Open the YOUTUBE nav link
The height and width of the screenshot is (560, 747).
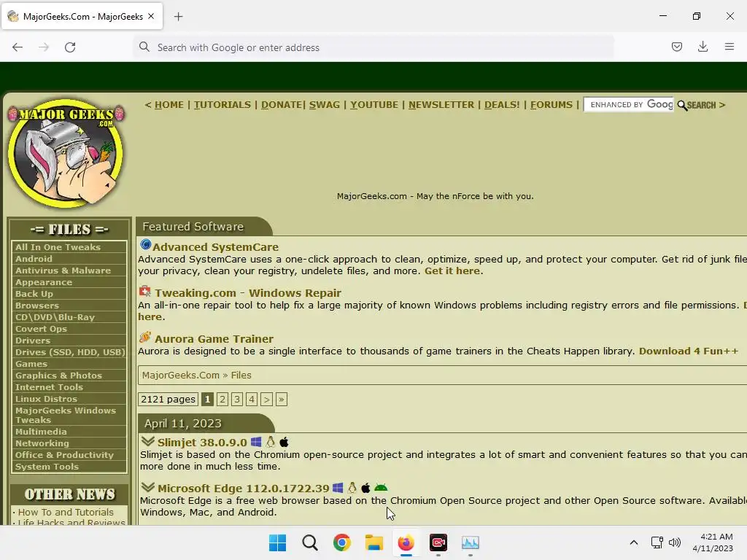pos(374,105)
